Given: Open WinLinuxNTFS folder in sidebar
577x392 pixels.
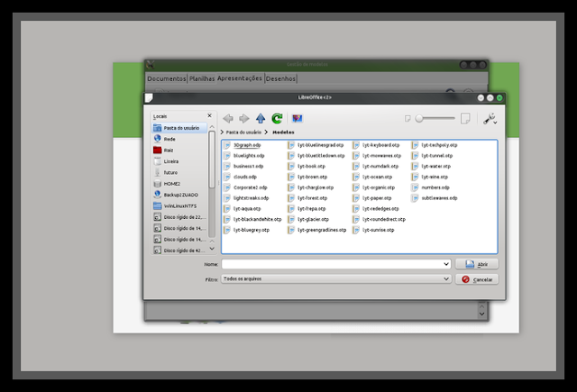Looking at the screenshot, I should 179,206.
